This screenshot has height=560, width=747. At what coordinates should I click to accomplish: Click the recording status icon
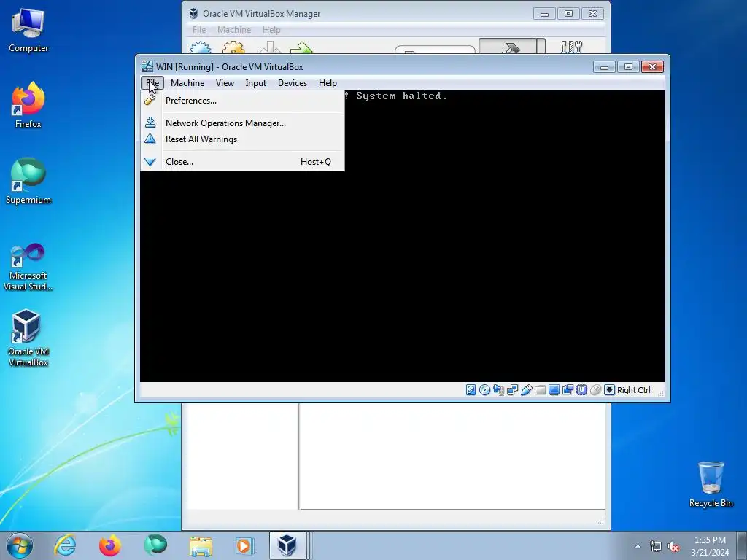pos(568,390)
